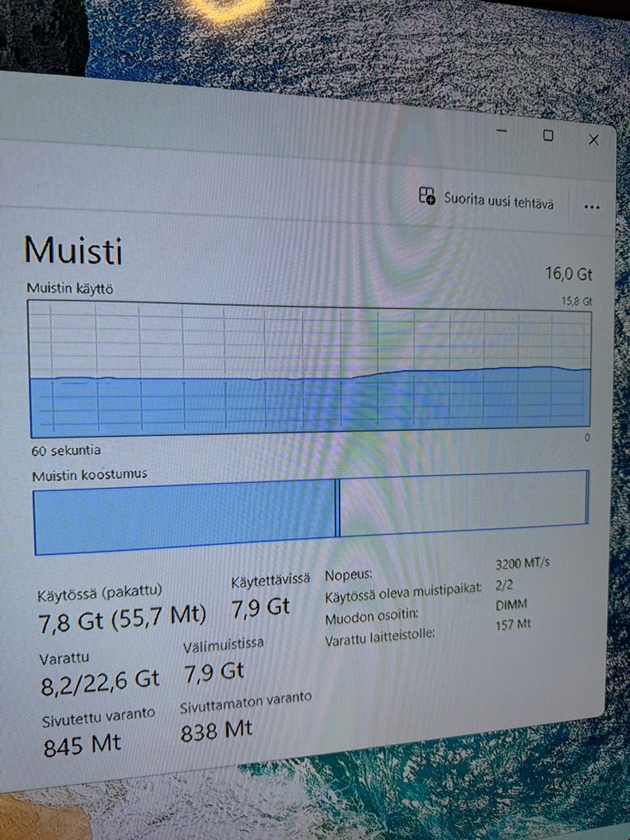Minimize the Task Manager window
630x840 pixels.
[x=502, y=131]
